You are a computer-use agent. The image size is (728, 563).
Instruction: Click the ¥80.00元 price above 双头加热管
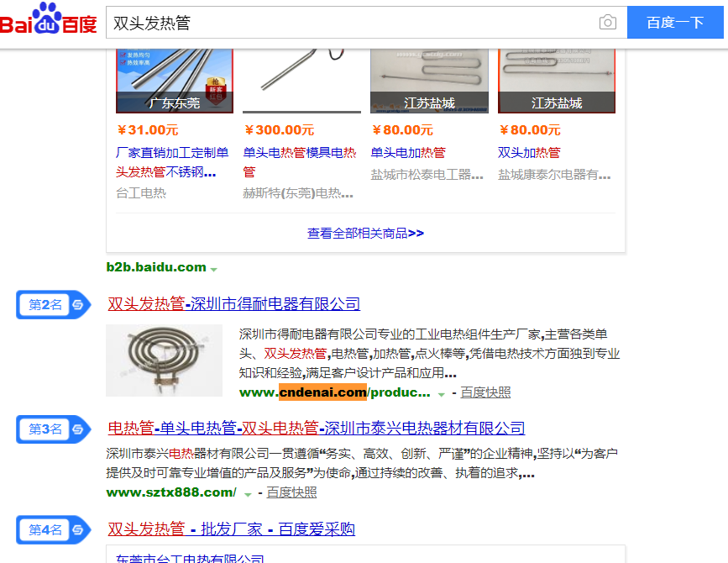530,130
